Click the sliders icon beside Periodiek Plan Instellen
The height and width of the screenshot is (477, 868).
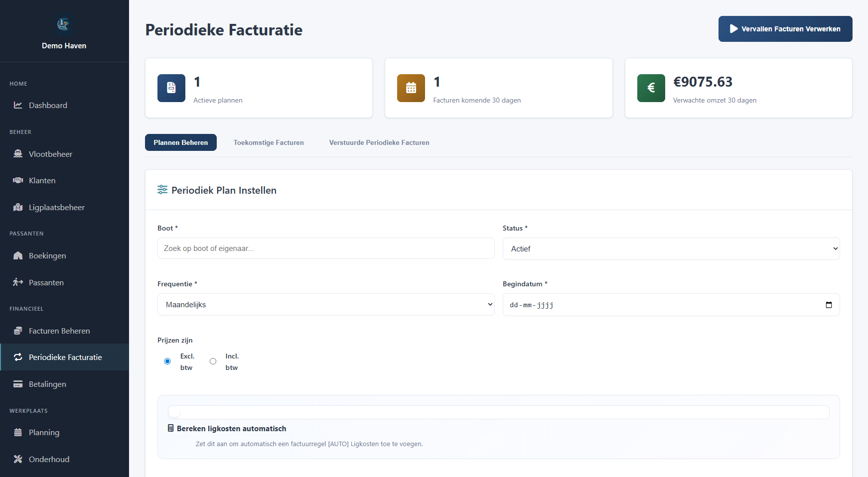(162, 190)
